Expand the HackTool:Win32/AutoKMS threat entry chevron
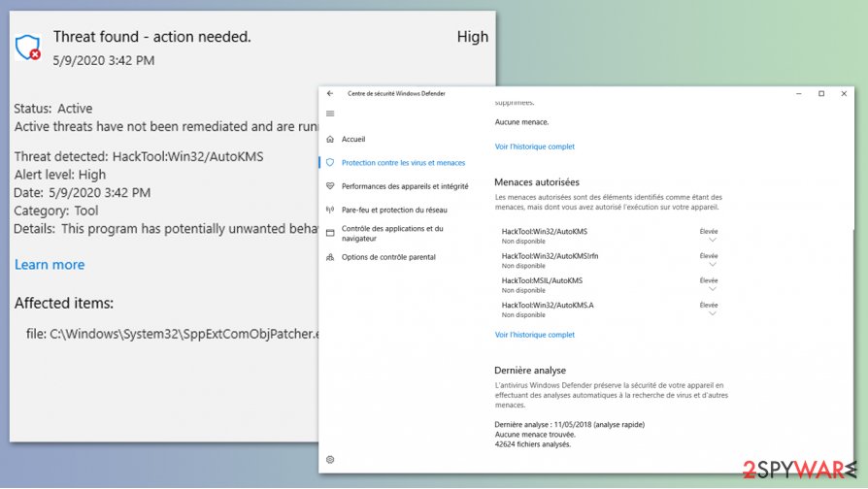The height and width of the screenshot is (489, 868). (713, 240)
